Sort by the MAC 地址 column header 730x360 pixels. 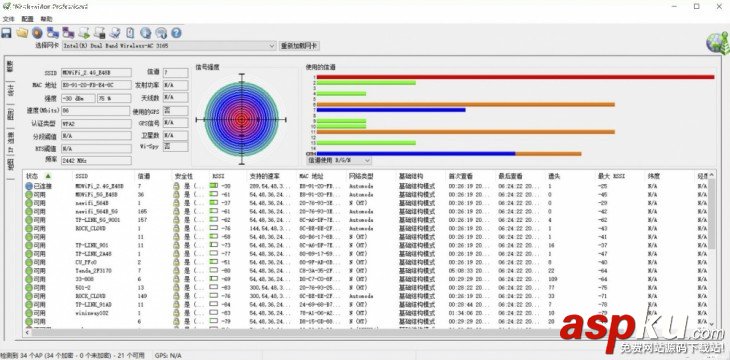pyautogui.click(x=321, y=176)
